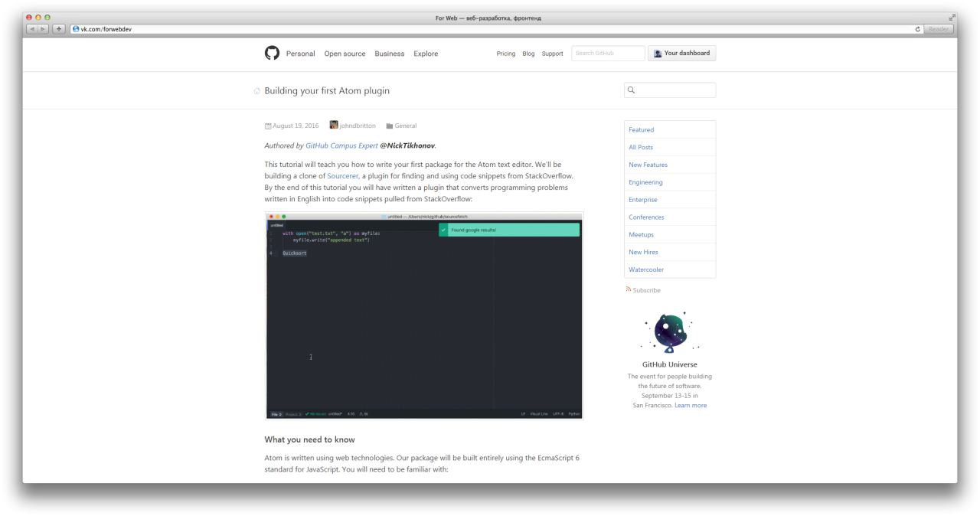Open the Support link in header
Image resolution: width=980 pixels, height=516 pixels.
(552, 54)
